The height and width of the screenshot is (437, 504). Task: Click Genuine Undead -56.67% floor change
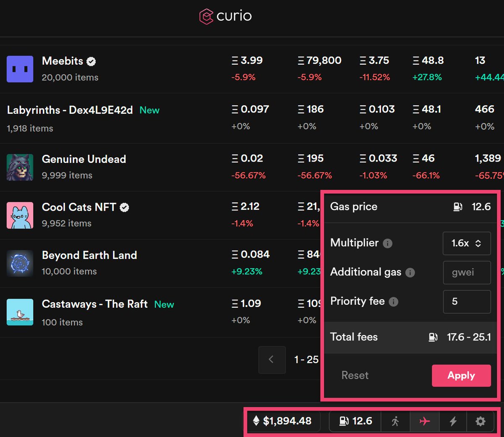[249, 175]
